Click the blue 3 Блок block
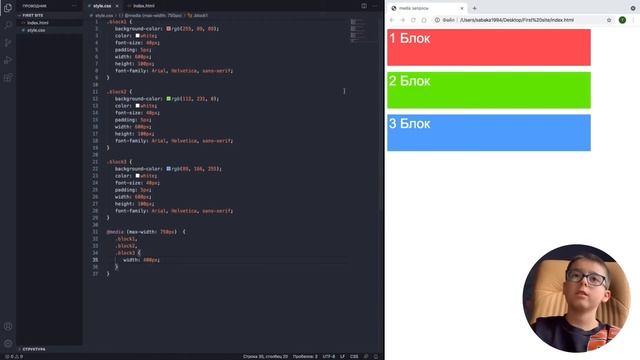The image size is (640, 360). click(x=489, y=133)
